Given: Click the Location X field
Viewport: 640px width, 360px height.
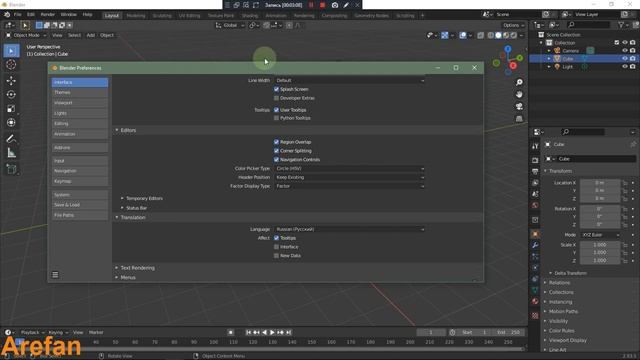Looking at the screenshot, I should (x=600, y=183).
